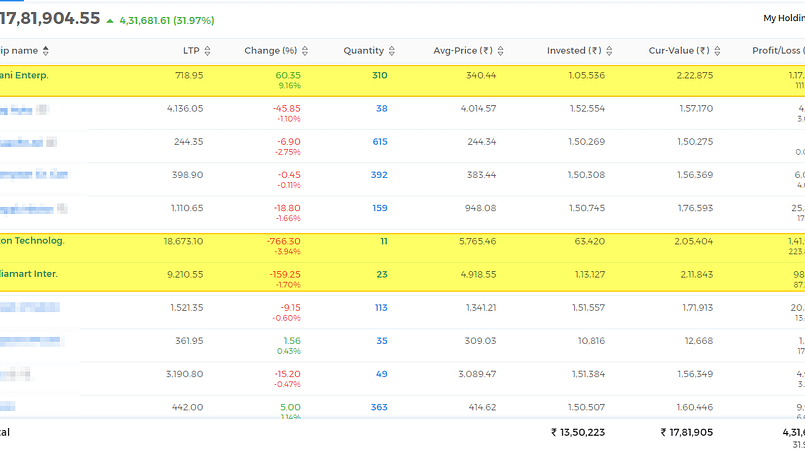The width and height of the screenshot is (805, 452).
Task: Click the Cur-Value (₹) column header
Action: tap(679, 51)
